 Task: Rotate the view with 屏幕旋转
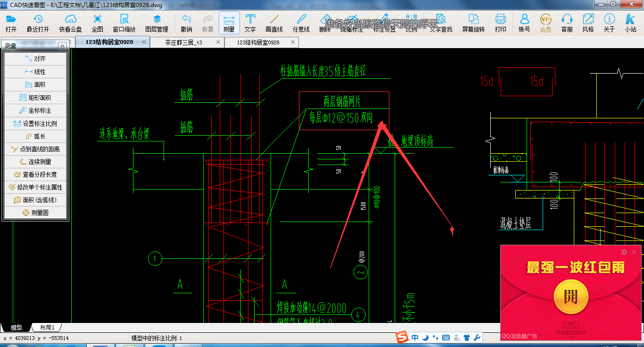(473, 23)
